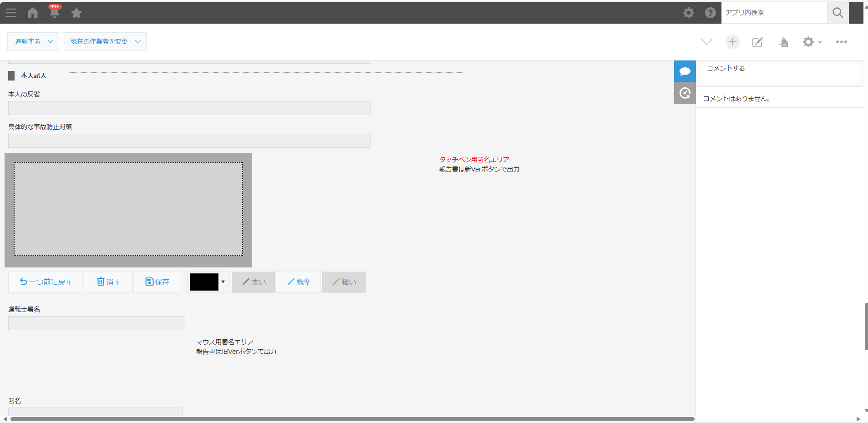Click the help question mark icon

click(710, 13)
